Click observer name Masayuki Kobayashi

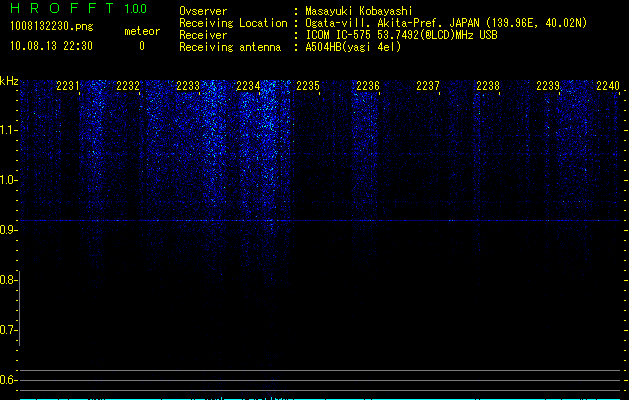point(359,11)
